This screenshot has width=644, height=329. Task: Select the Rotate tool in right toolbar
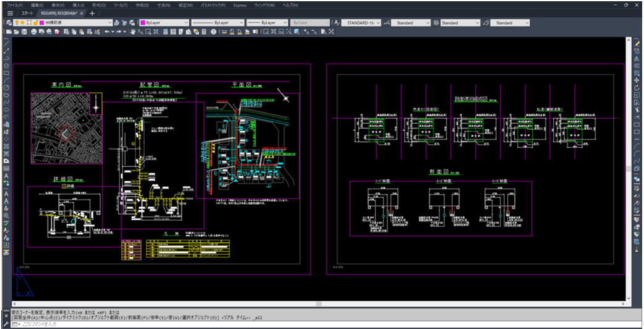pyautogui.click(x=637, y=87)
